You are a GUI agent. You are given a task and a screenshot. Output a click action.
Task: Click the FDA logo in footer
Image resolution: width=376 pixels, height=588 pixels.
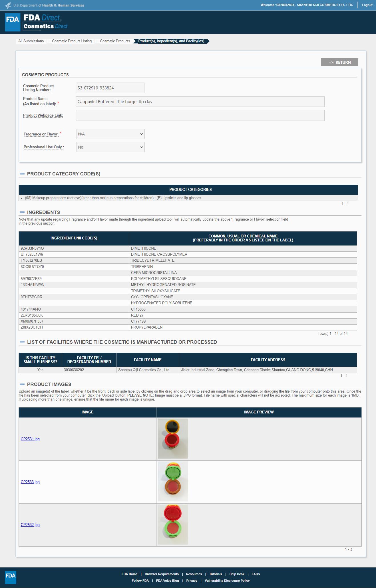click(11, 577)
